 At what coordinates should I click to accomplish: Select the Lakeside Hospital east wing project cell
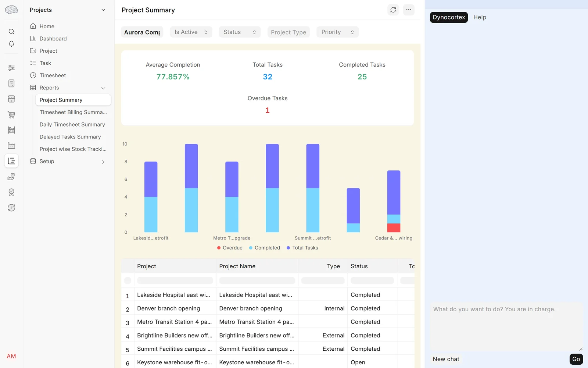click(175, 295)
